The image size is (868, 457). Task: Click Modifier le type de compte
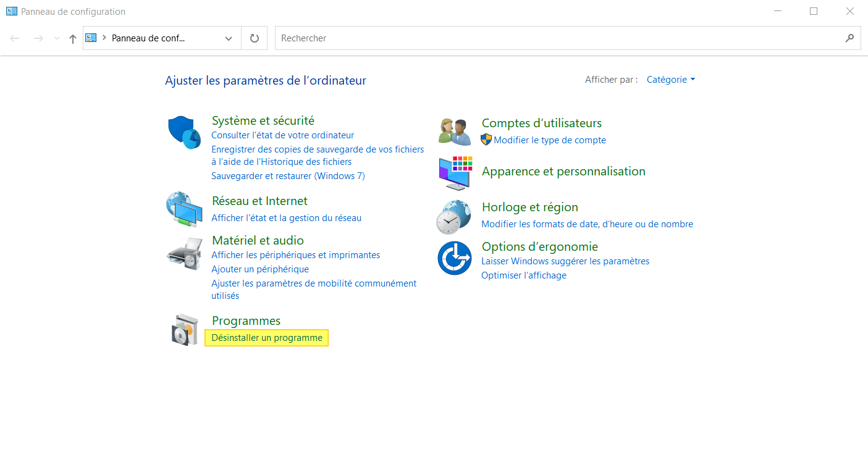(550, 140)
